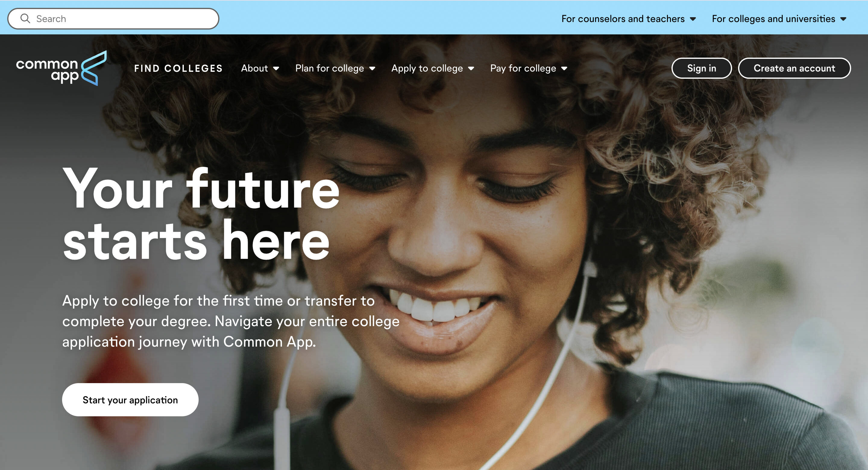Click the Common App logo
The image size is (868, 470).
coord(61,68)
